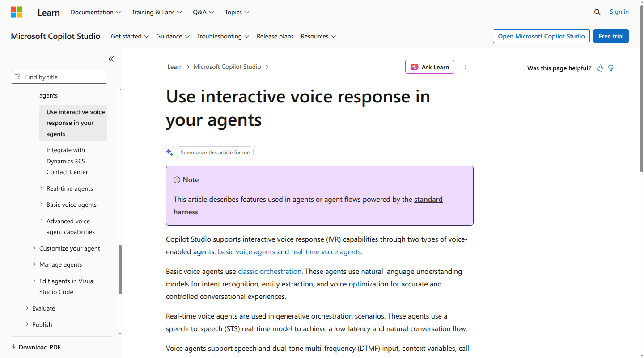Click the sidebar vertical scrollbar thumb

[120, 269]
